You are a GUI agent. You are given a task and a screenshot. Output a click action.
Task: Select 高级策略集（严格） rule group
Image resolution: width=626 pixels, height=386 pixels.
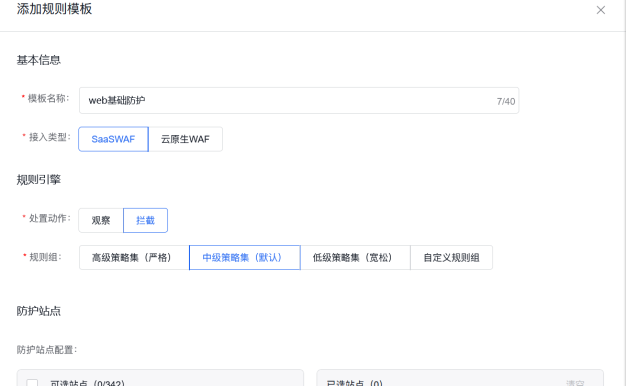134,257
